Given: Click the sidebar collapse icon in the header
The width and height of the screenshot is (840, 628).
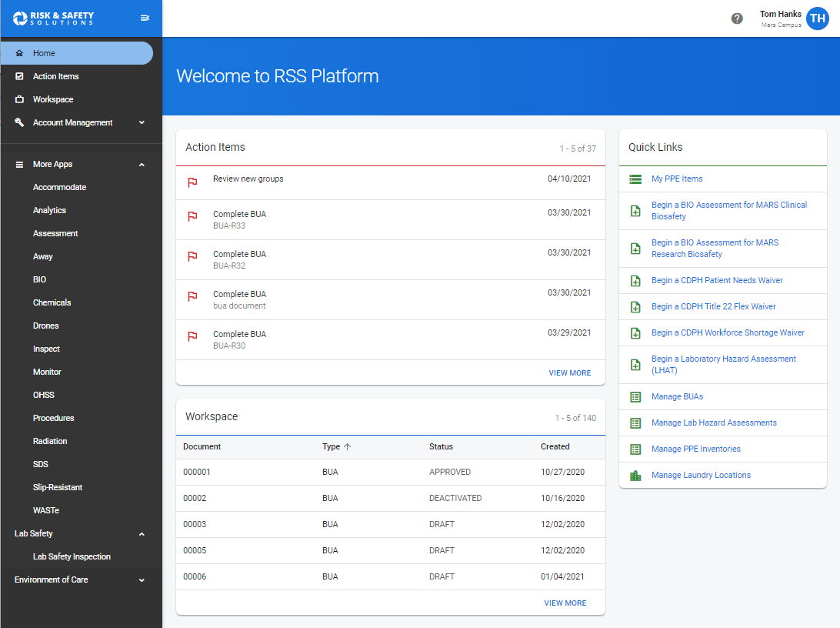Looking at the screenshot, I should (x=145, y=17).
